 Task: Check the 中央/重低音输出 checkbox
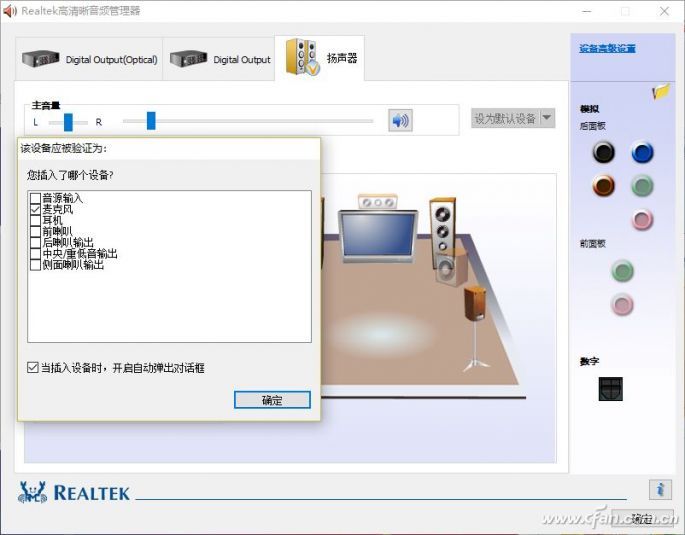35,254
